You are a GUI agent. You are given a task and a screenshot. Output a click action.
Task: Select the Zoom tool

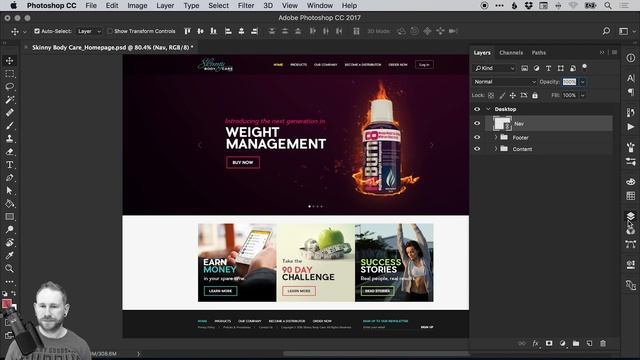[x=9, y=269]
